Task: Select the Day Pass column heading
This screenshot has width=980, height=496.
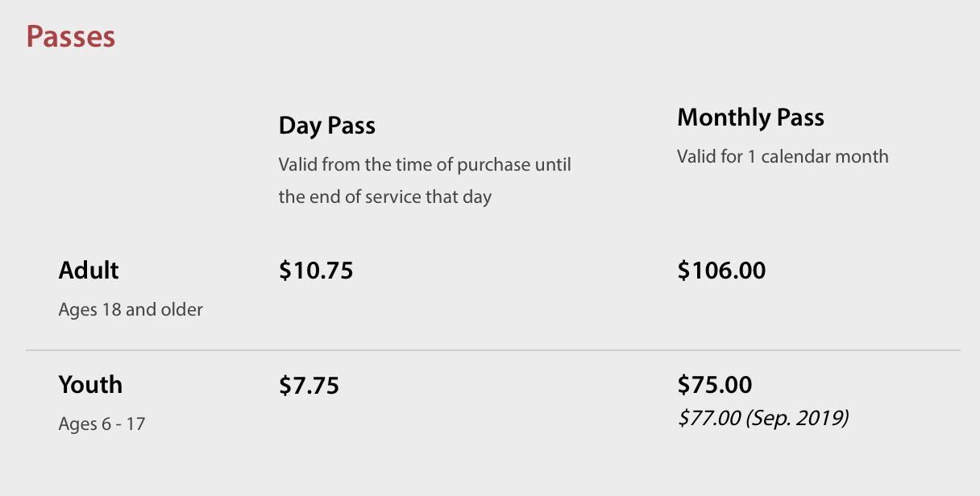Action: 326,126
